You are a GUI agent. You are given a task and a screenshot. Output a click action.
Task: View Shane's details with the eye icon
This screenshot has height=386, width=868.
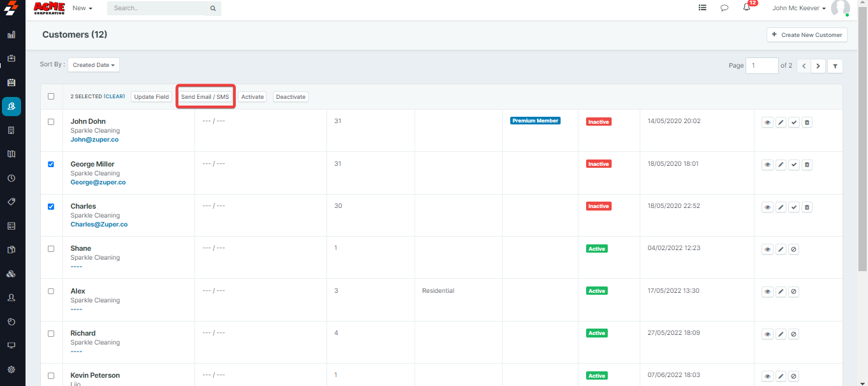pos(767,249)
